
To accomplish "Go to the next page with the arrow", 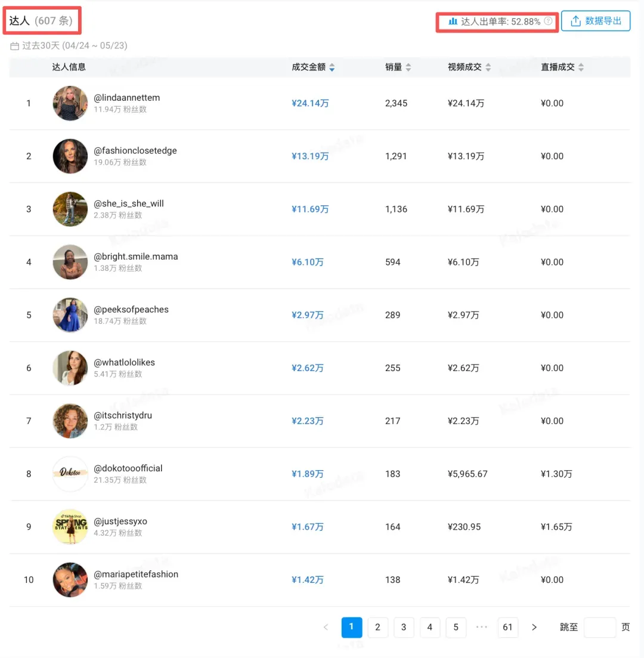I will [534, 628].
